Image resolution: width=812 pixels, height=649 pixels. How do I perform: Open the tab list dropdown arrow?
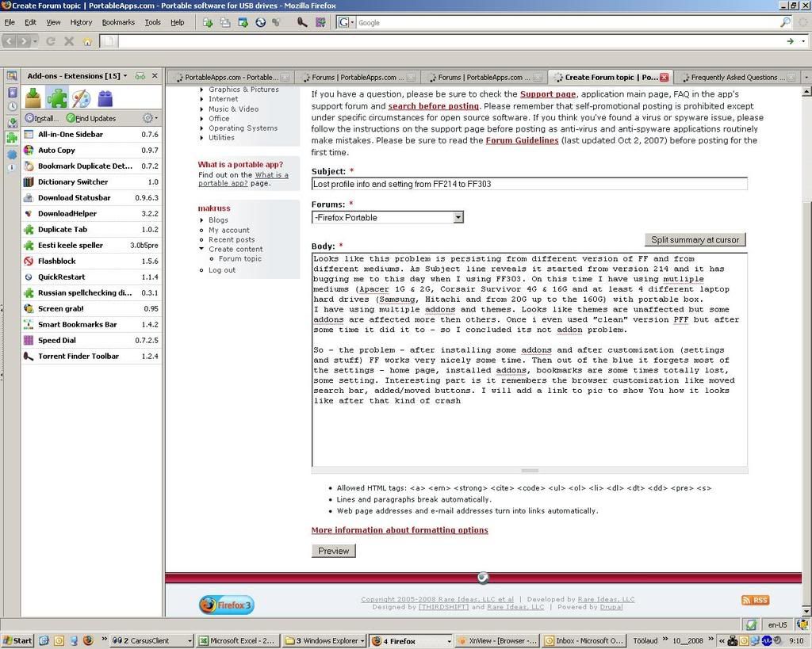806,77
